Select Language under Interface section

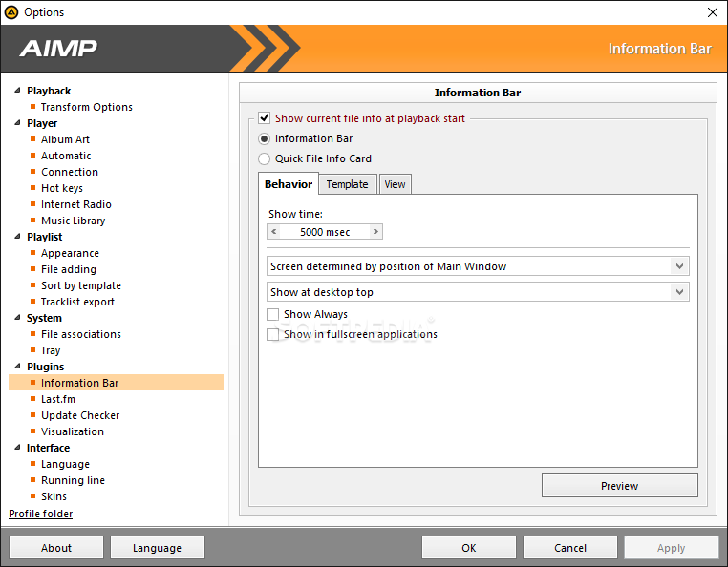[x=66, y=465]
